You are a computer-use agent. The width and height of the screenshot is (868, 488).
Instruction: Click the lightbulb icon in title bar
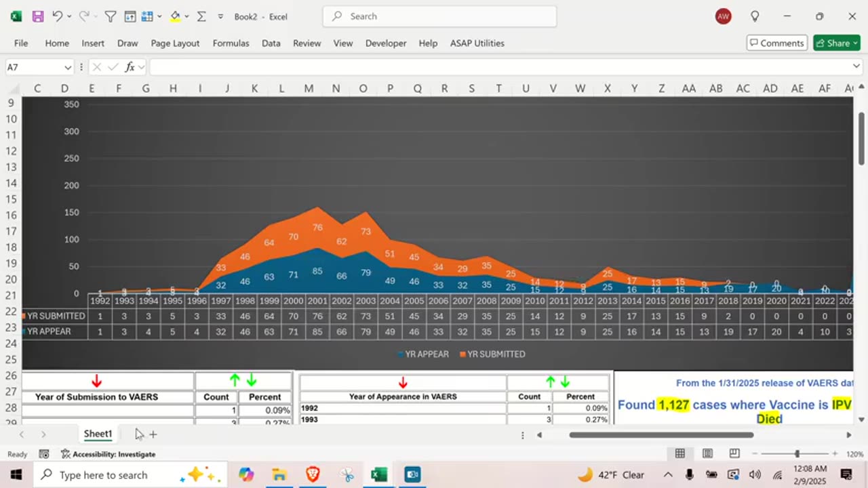tap(755, 16)
